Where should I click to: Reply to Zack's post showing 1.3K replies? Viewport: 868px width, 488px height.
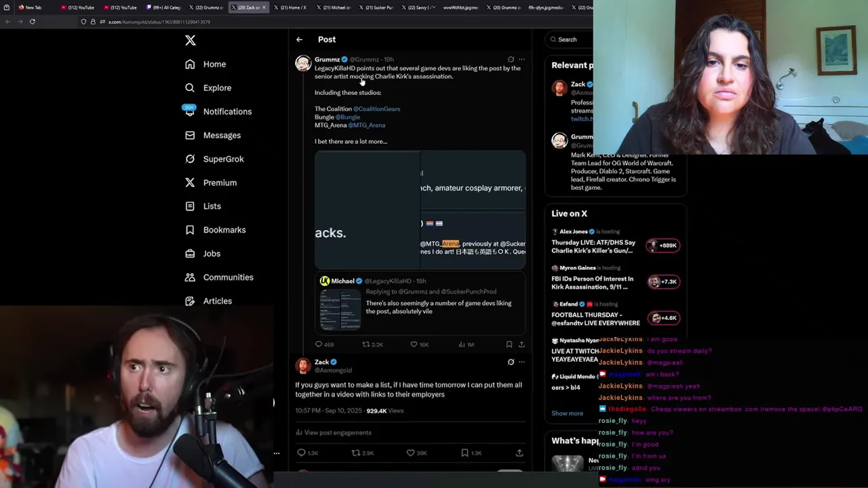tap(307, 453)
